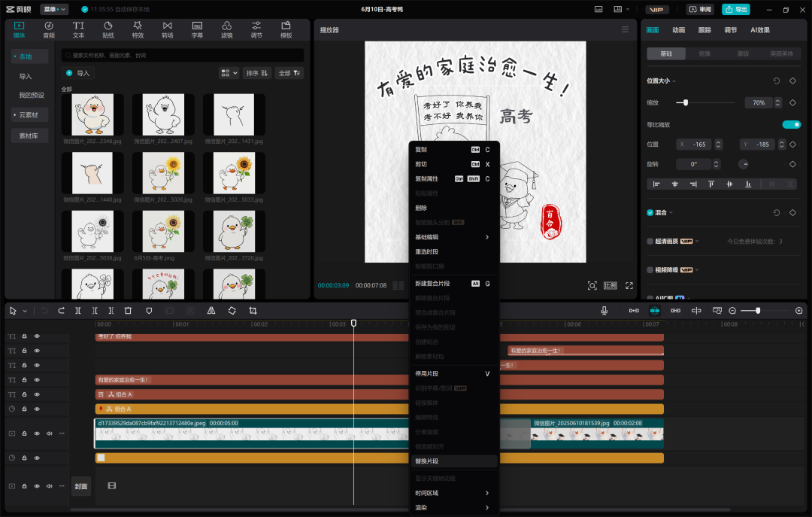Add keyframe for 旋转 with diamond icon
This screenshot has width=812, height=517.
click(x=792, y=164)
